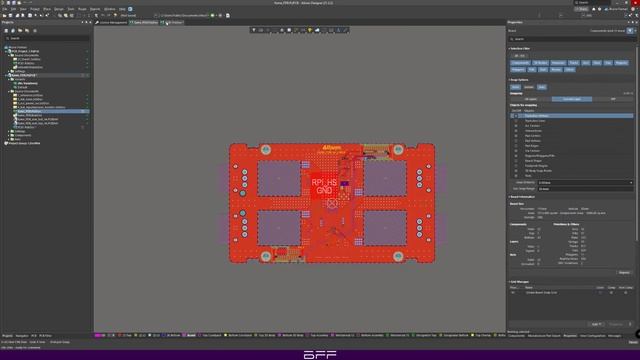
Task: Toggle Intersections snapping checkbox
Action: (516, 131)
